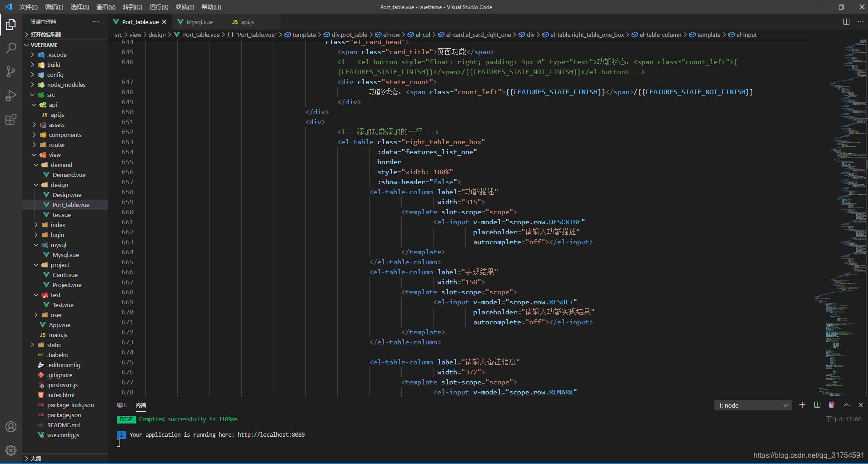
Task: Open the 终端(T) menu
Action: [185, 7]
